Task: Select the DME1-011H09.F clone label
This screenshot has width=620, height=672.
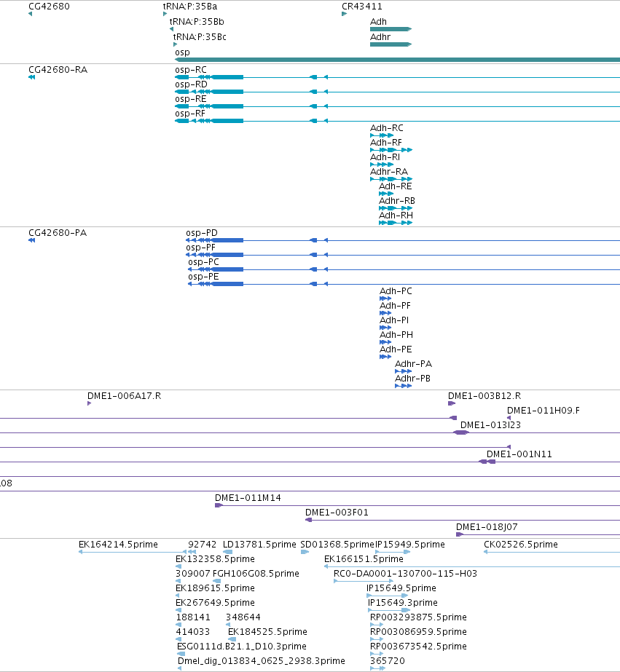Action: [x=544, y=411]
